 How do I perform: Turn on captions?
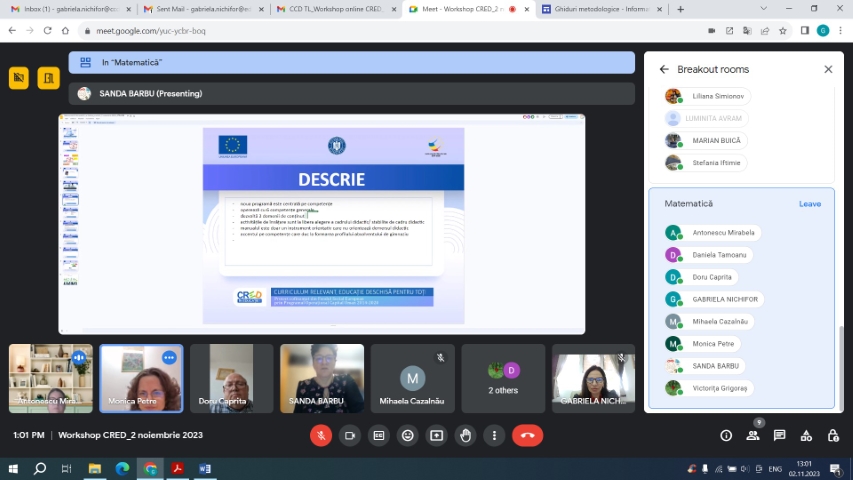379,435
